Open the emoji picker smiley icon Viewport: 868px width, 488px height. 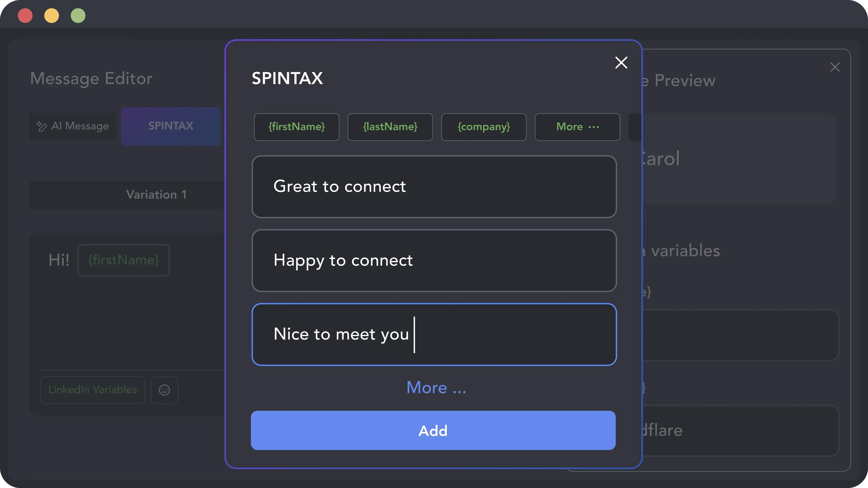[x=164, y=390]
